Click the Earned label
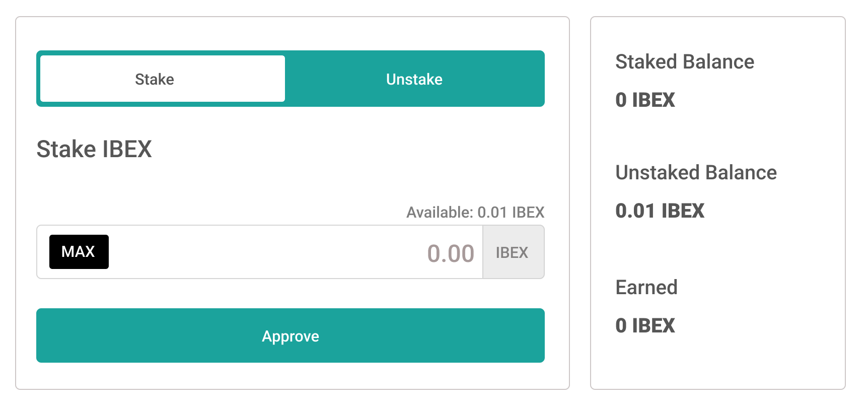 [x=646, y=288]
